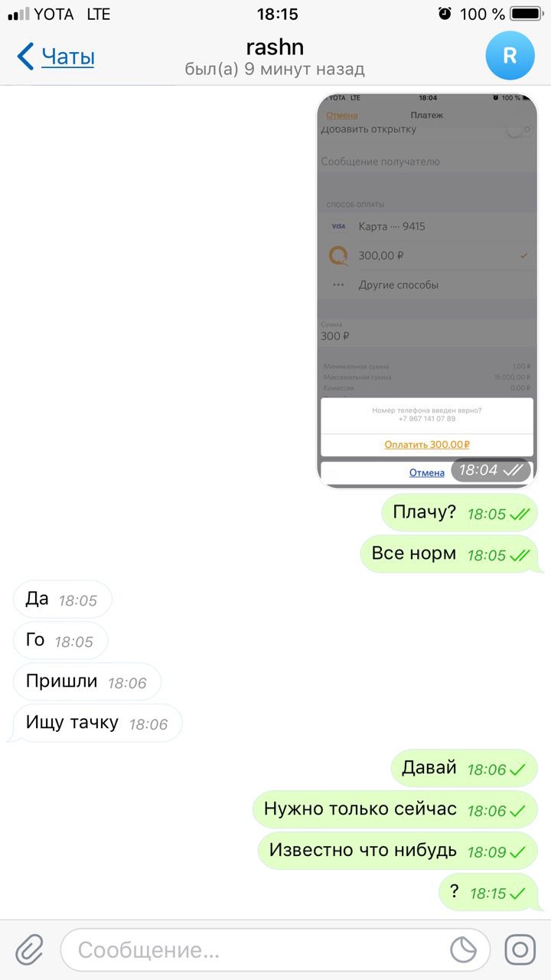Viewport: 551px width, 980px height.
Task: Open the sticker picker icon
Action: (463, 950)
